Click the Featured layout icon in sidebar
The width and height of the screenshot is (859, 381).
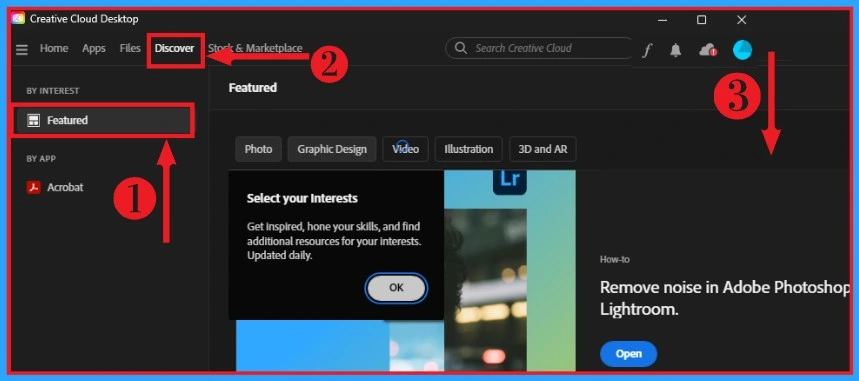pyautogui.click(x=33, y=121)
